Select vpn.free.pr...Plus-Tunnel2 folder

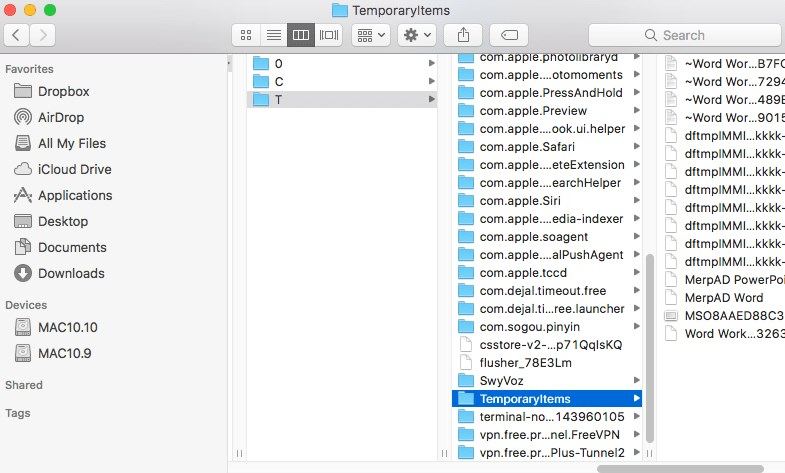[x=547, y=453]
